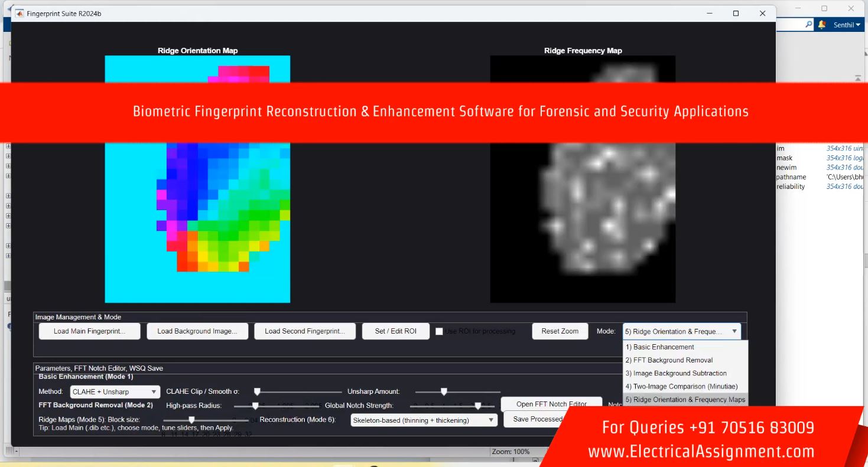The width and height of the screenshot is (868, 467).
Task: Click the Unsharp Amount slider handle
Action: click(x=444, y=391)
